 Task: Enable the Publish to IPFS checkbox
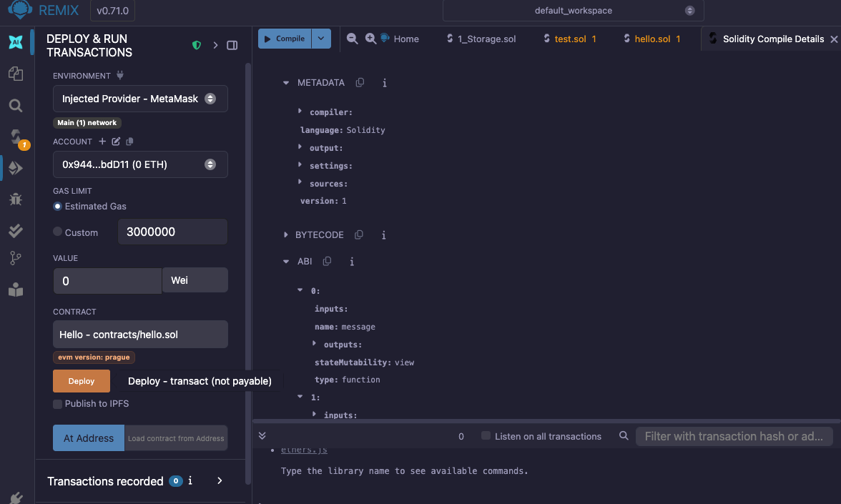tap(58, 404)
